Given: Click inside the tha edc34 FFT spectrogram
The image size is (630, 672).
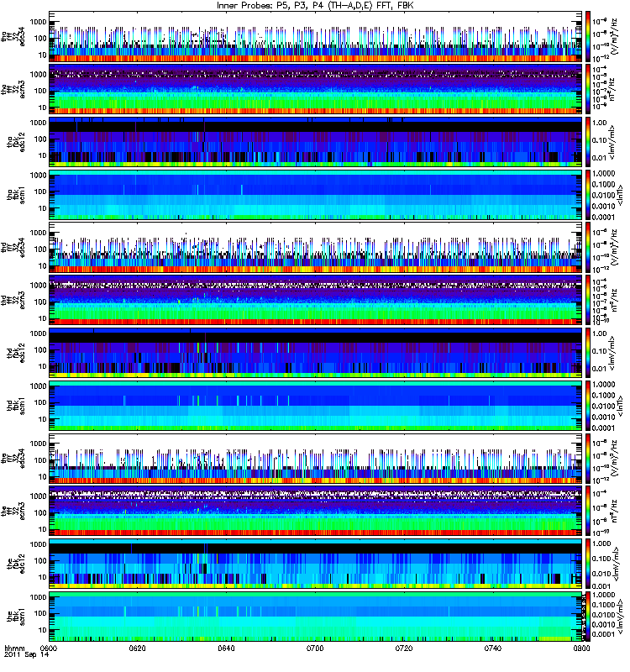Looking at the screenshot, I should [316, 37].
